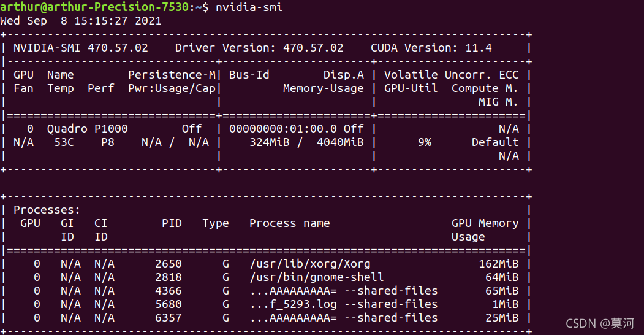The height and width of the screenshot is (335, 644).
Task: Click the nvidia-smi command text
Action: 249,7
